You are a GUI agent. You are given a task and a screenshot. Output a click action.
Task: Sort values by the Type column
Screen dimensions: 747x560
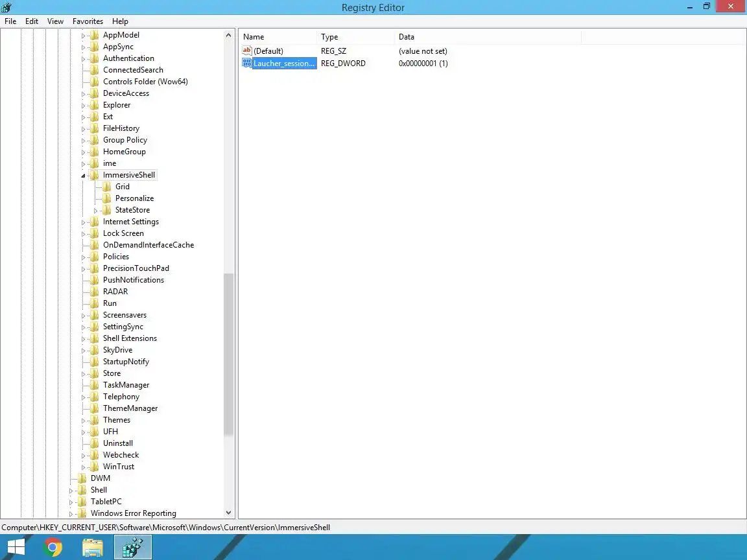point(356,37)
